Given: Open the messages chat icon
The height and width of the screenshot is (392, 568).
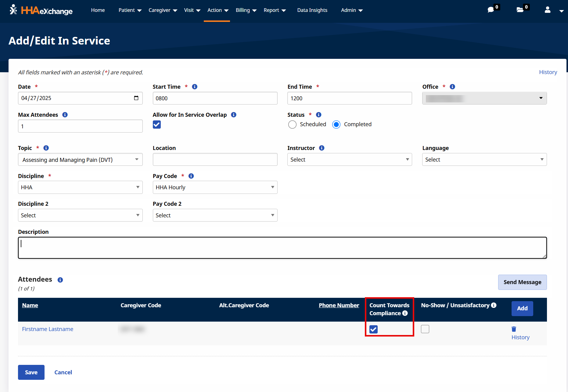Looking at the screenshot, I should pyautogui.click(x=491, y=9).
